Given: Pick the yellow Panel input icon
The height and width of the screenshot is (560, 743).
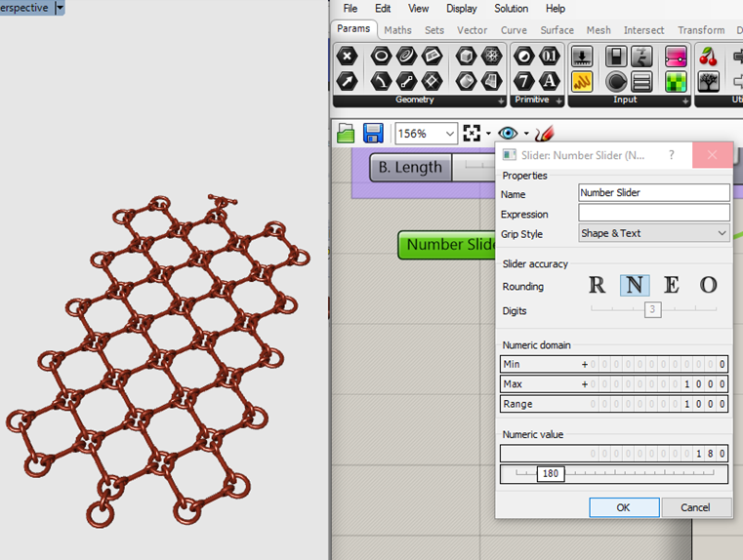Looking at the screenshot, I should [x=582, y=81].
